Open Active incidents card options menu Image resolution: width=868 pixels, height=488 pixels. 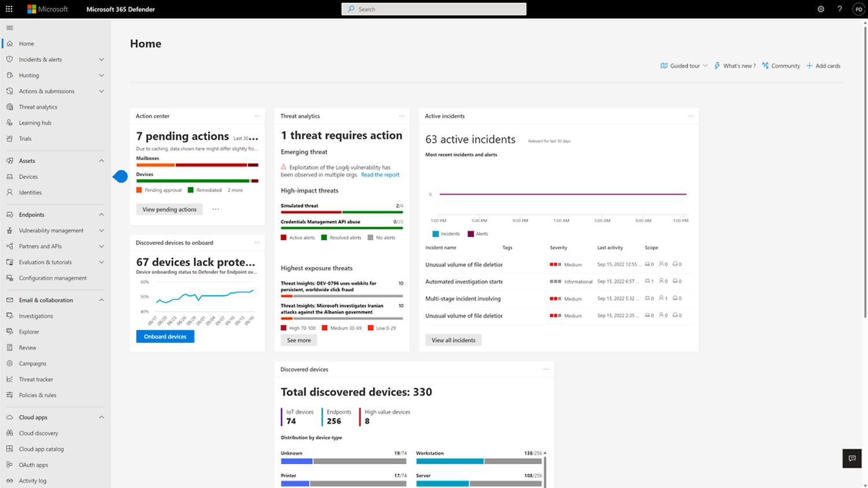point(691,116)
